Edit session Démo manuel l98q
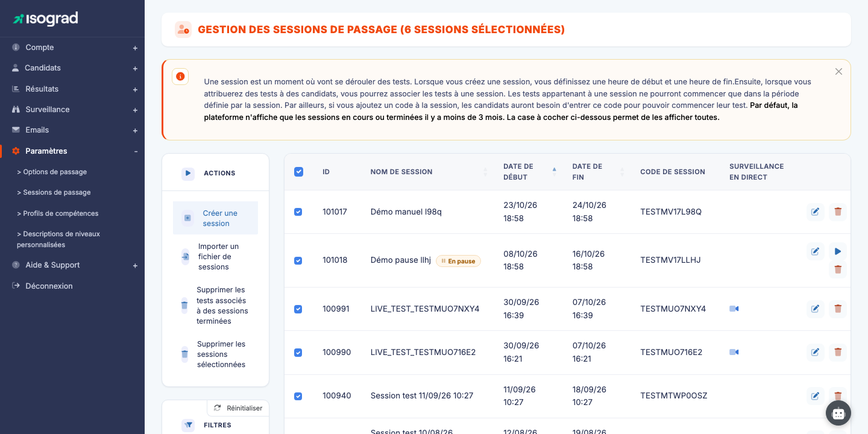This screenshot has height=434, width=868. pos(816,212)
